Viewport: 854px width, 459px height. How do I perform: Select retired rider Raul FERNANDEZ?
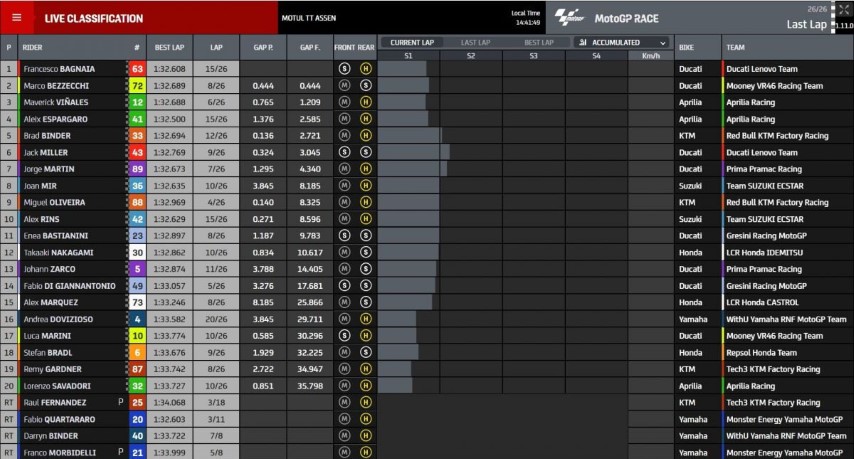click(54, 402)
